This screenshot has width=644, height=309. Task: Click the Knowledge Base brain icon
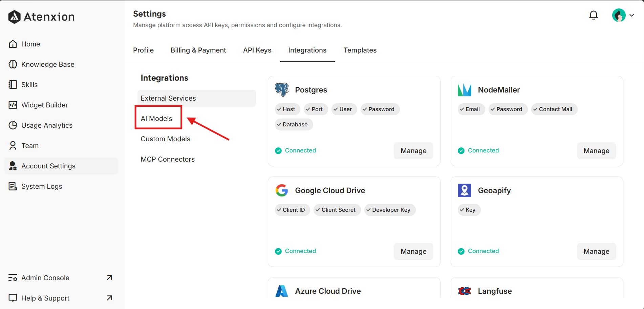click(x=13, y=64)
